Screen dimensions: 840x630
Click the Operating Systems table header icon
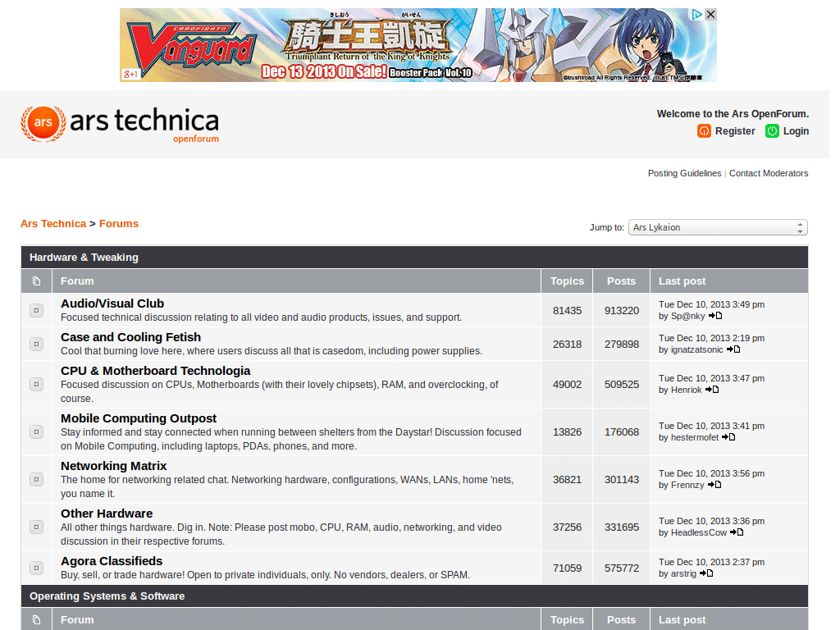coord(36,620)
